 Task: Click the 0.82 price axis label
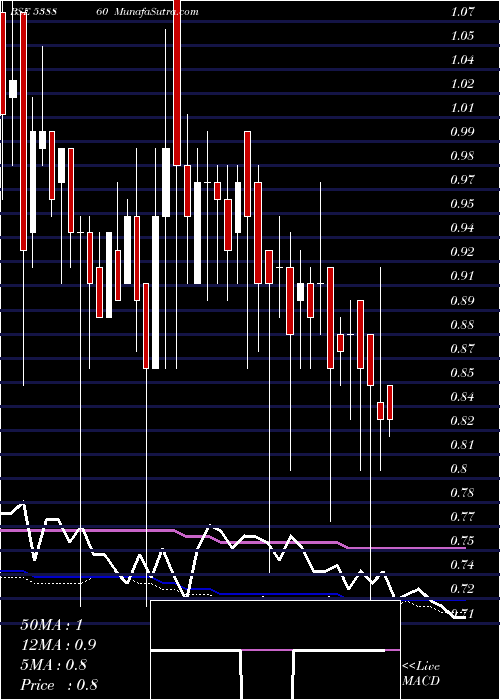(x=462, y=421)
